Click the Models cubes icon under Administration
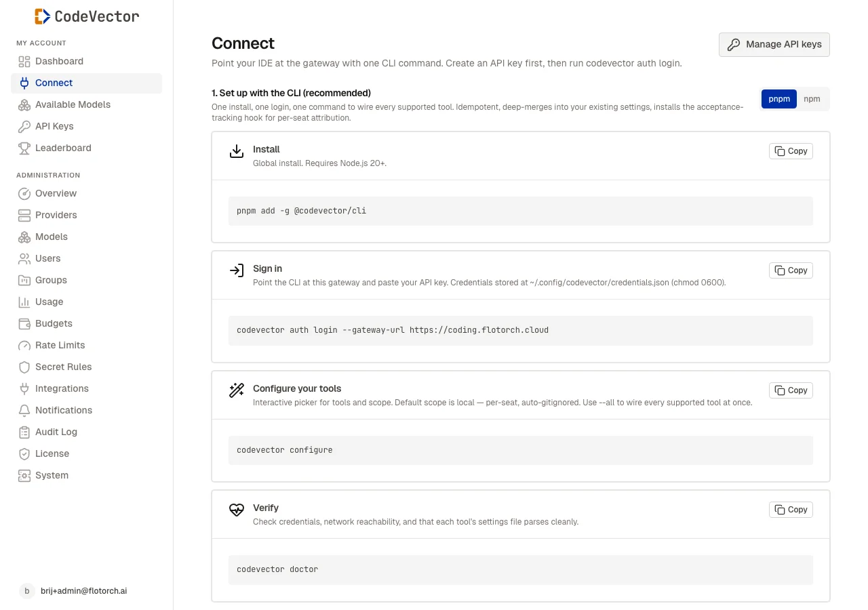The image size is (868, 610). point(24,237)
